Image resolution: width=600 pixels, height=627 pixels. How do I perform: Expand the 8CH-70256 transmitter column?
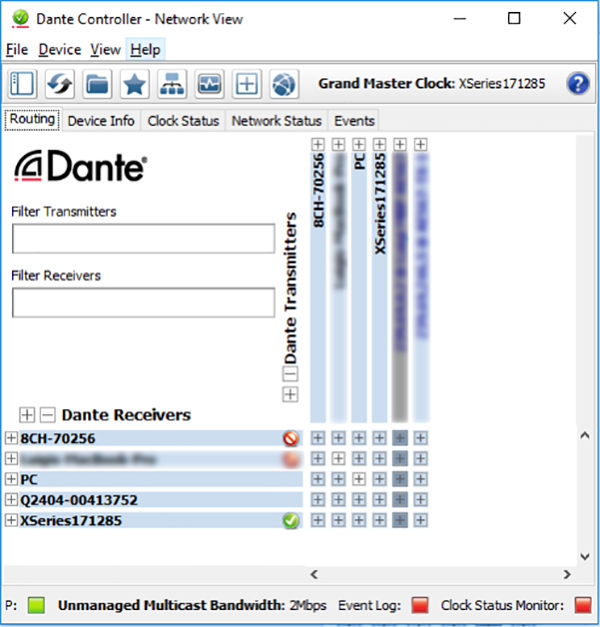click(x=318, y=144)
